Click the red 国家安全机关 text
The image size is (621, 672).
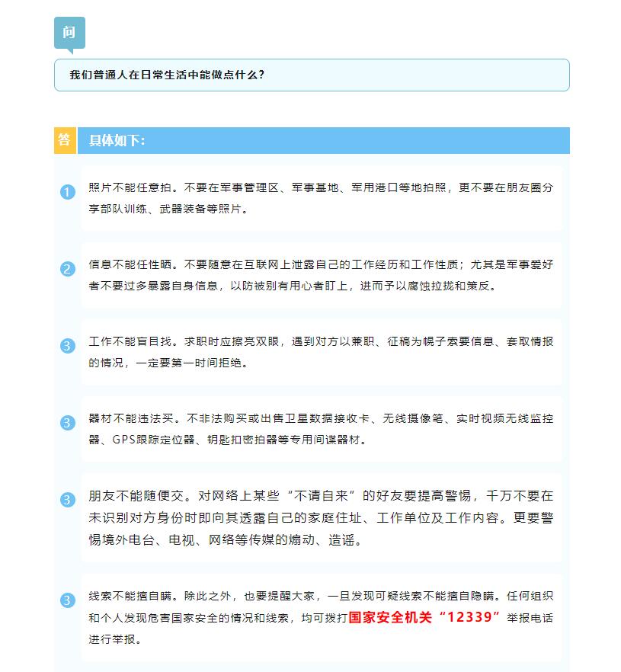390,617
